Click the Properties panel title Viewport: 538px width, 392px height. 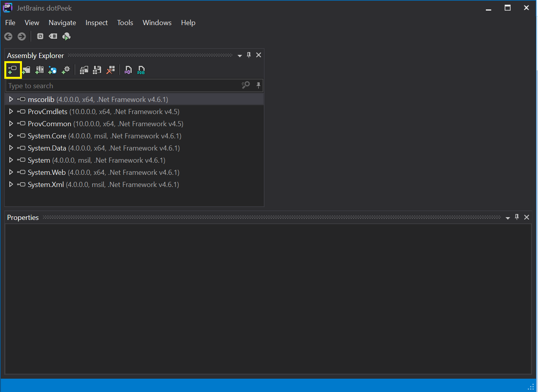tap(23, 217)
